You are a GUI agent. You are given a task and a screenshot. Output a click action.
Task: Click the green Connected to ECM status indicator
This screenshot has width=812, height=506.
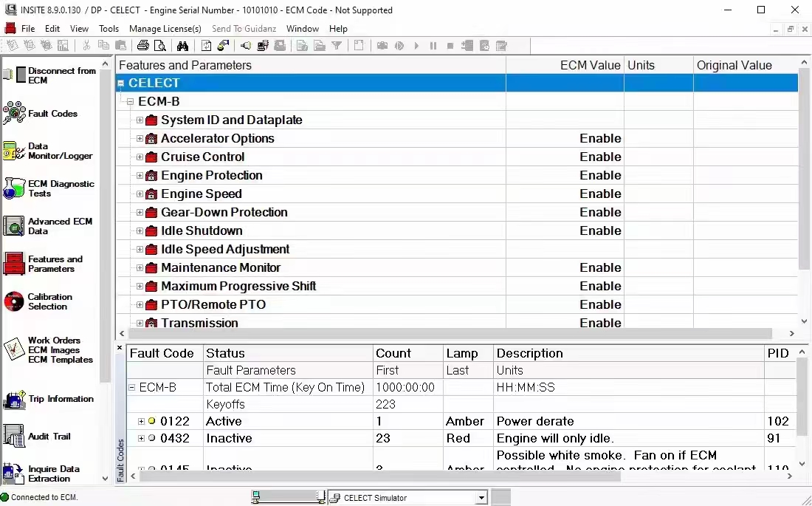(x=4, y=496)
